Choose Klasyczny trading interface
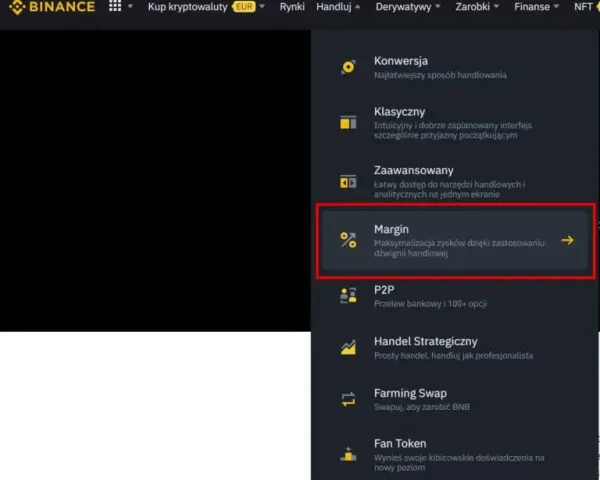 (x=455, y=123)
